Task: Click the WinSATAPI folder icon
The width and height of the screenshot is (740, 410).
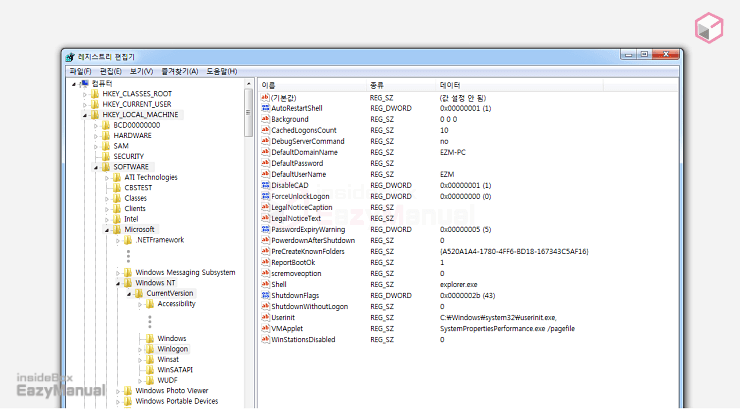Action: point(150,370)
